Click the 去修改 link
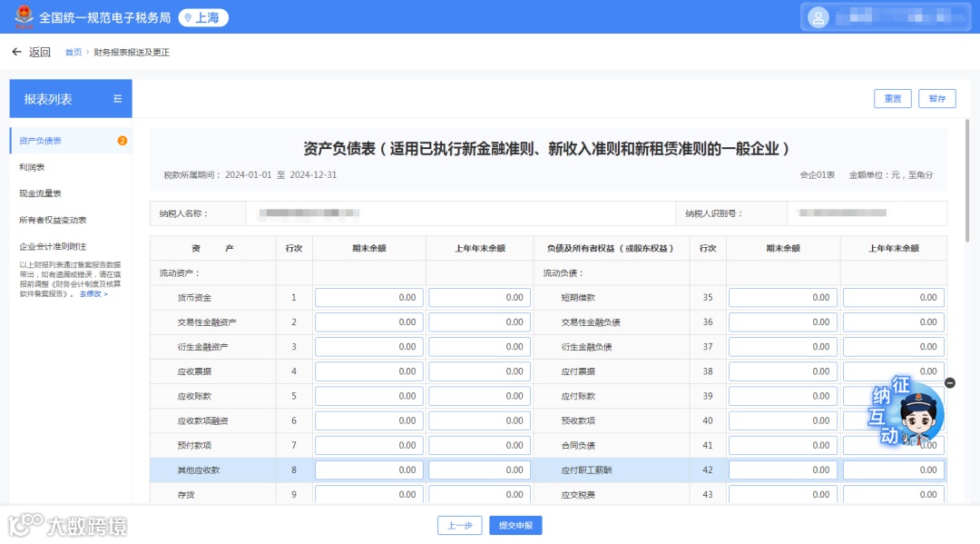Screen dimensions: 980x544 point(93,294)
